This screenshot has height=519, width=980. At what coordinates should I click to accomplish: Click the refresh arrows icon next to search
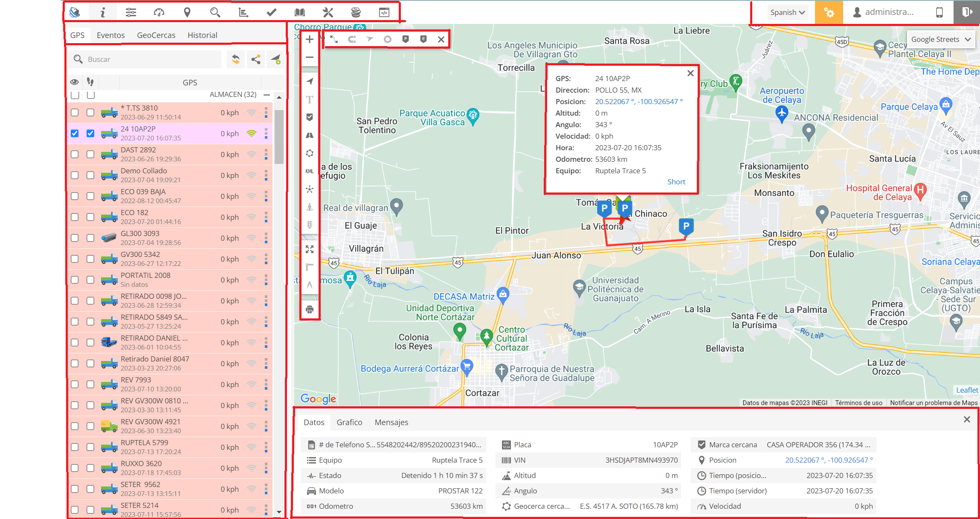click(236, 59)
